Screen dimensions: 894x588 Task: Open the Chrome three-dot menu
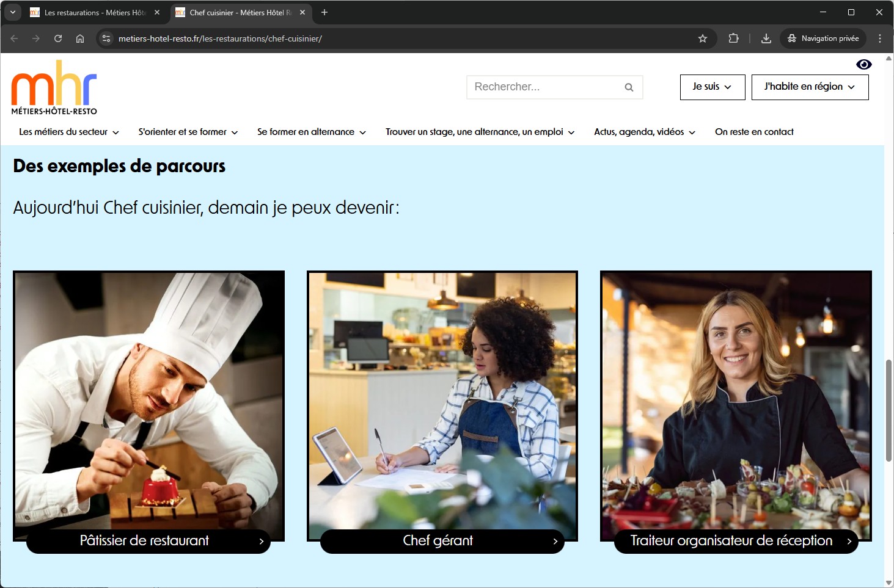coord(879,38)
